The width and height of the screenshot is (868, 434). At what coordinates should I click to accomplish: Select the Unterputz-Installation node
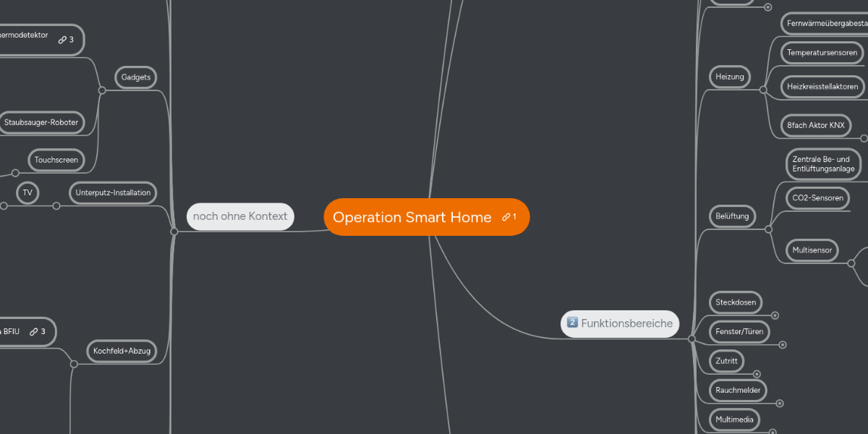113,192
